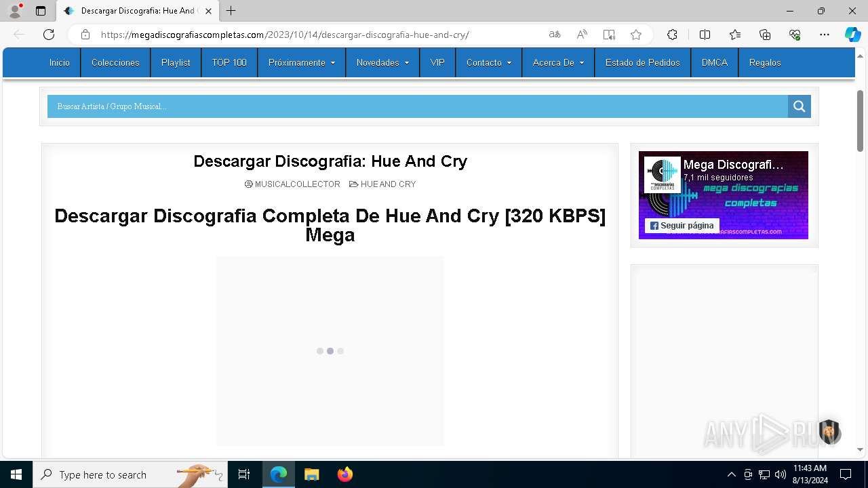
Task: Open the taskbar clock and date
Action: [x=810, y=474]
